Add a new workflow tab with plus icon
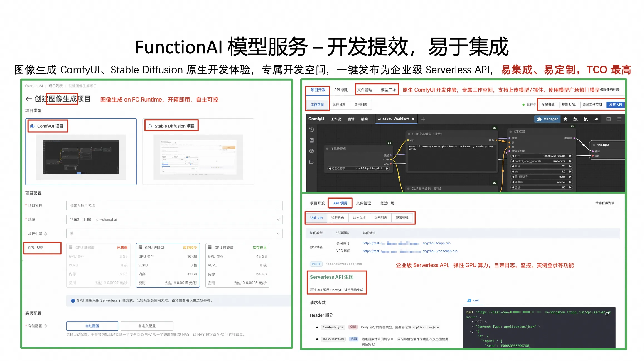This screenshot has height=361, width=644. tap(423, 119)
